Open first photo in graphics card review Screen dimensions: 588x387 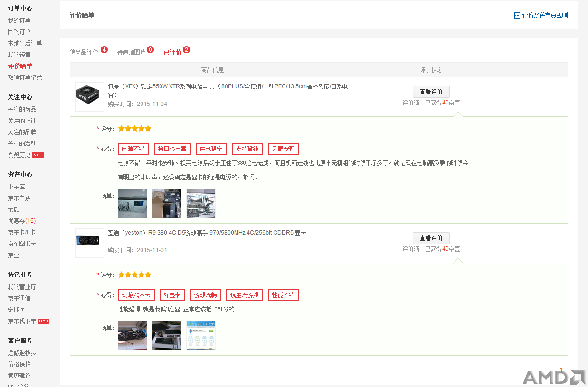(x=133, y=336)
